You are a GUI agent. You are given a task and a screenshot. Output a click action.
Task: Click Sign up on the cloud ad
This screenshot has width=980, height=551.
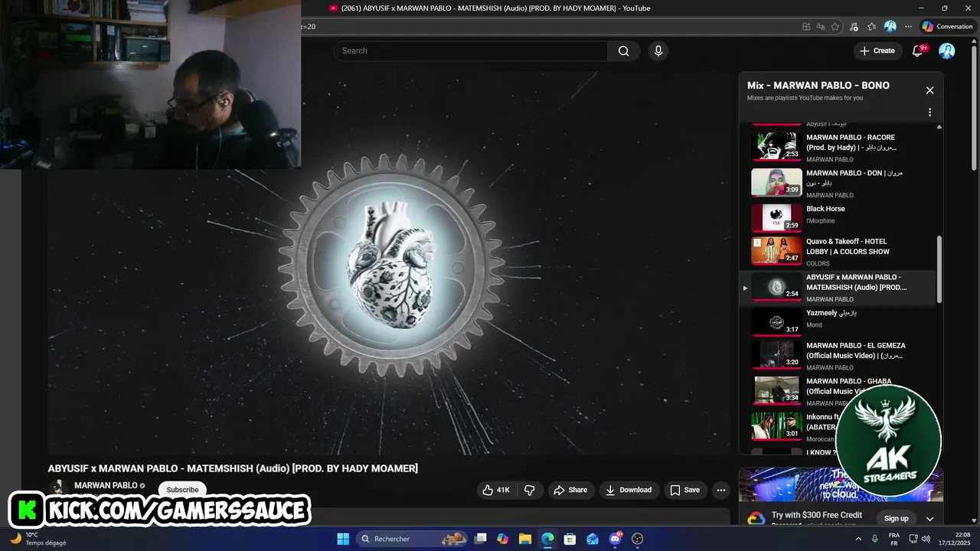pos(896,518)
